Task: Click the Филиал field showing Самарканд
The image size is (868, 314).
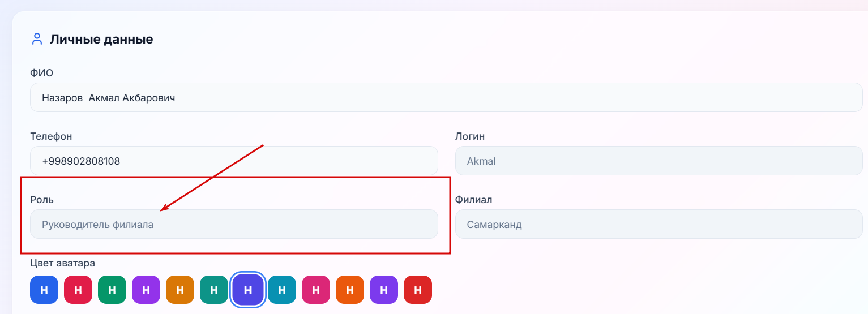Action: (x=659, y=224)
